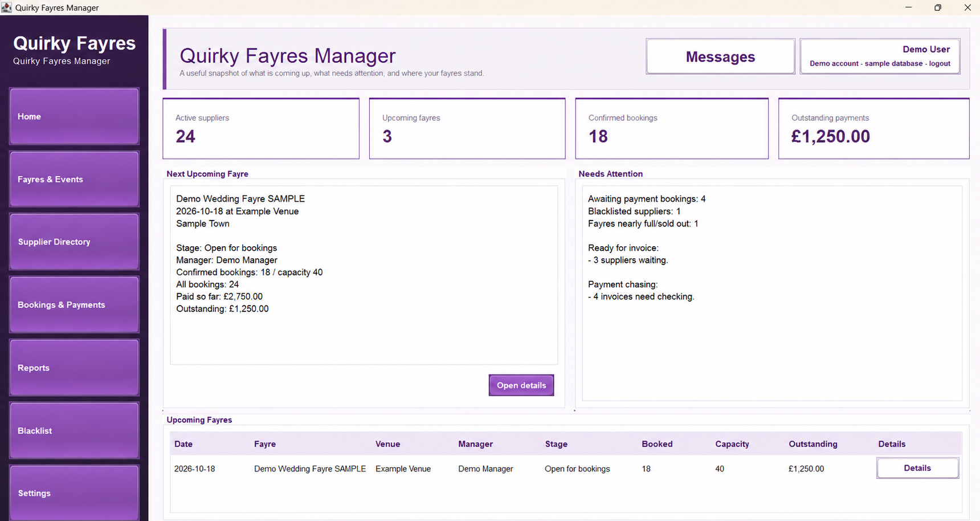Minimize the Quirky Fayres Manager window
Screen dimensions: 980x521
click(x=908, y=7)
